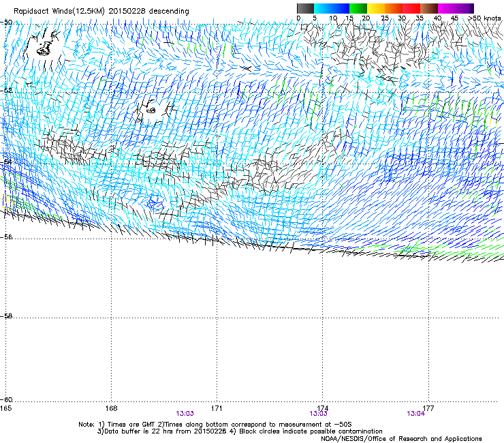The height and width of the screenshot is (443, 504).
Task: Click the longitude label "177"
Action: click(428, 408)
